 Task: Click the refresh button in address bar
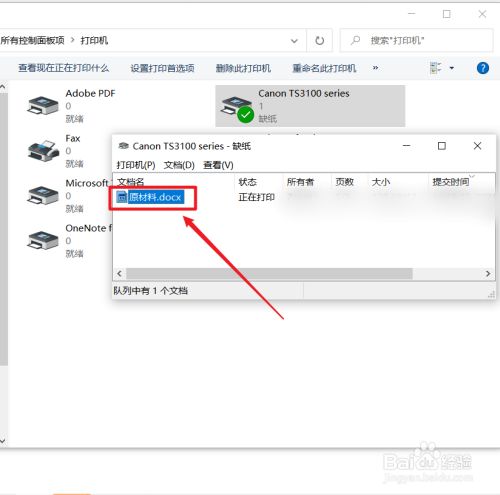point(319,41)
